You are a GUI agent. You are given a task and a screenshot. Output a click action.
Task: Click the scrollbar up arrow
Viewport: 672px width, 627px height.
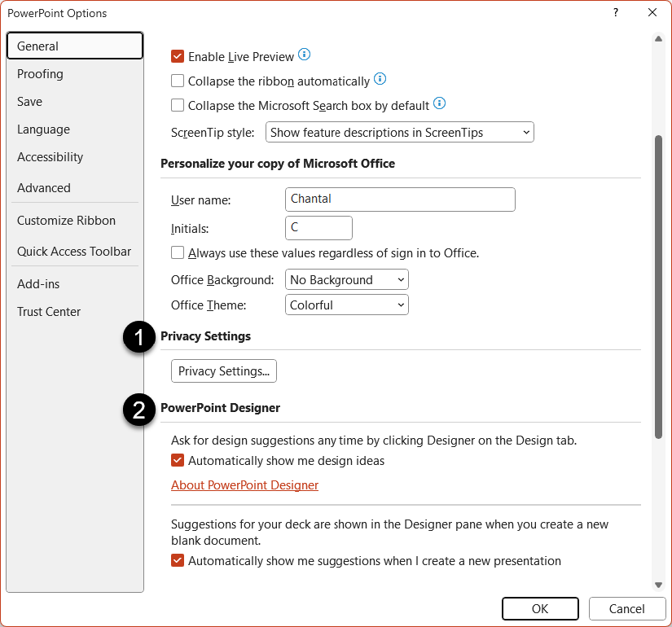pos(658,39)
